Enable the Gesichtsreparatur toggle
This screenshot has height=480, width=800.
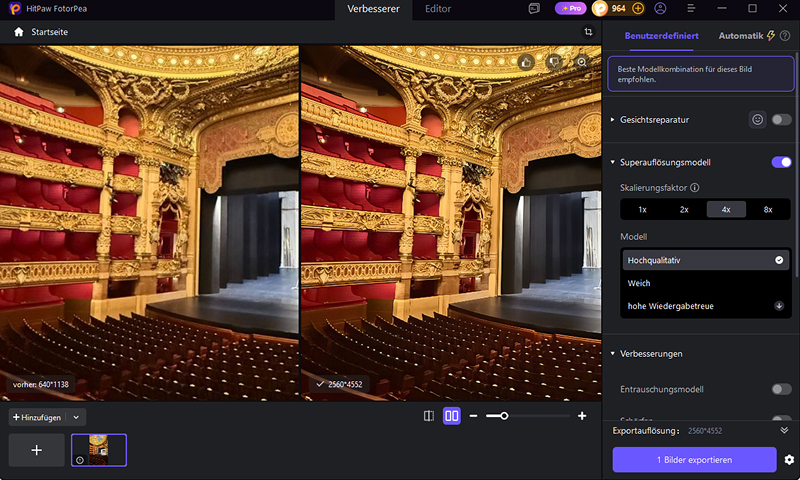781,119
